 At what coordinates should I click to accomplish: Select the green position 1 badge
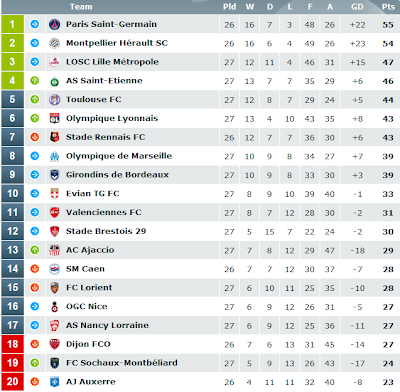(12, 24)
